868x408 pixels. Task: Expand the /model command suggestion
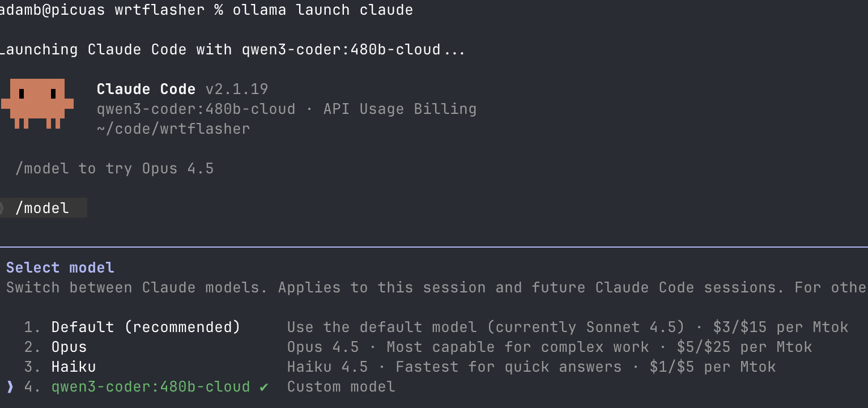(43, 208)
